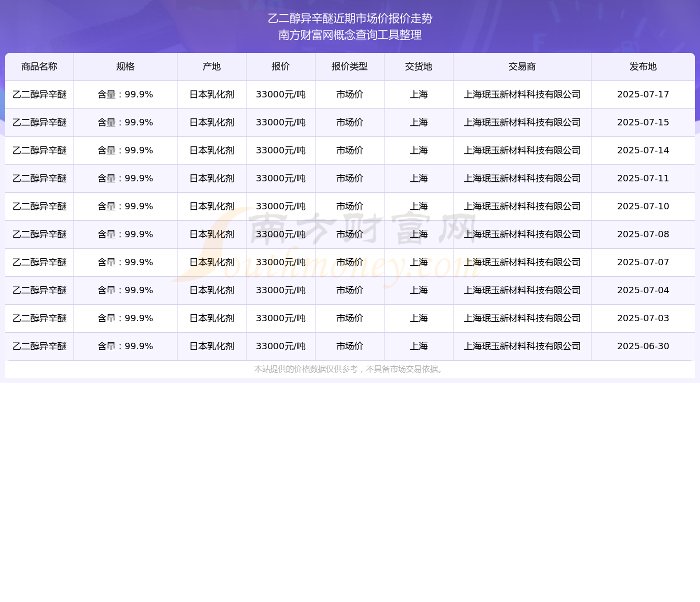Click 上海 delivery place in the 2025-07-08 row
This screenshot has height=602, width=700.
(x=418, y=234)
